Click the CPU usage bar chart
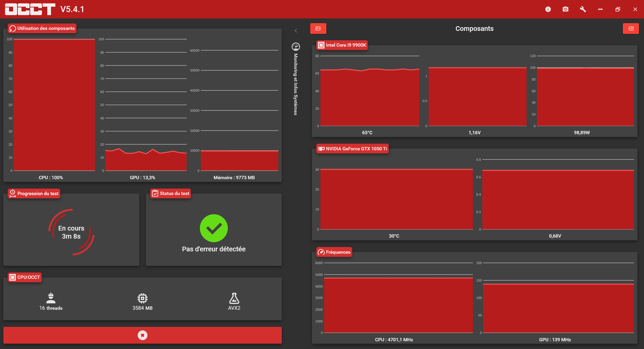The height and width of the screenshot is (349, 644). 54,105
